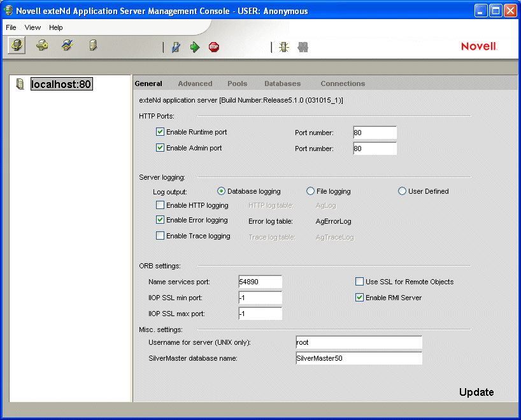
Task: Choose User Defined log output
Action: tap(403, 191)
